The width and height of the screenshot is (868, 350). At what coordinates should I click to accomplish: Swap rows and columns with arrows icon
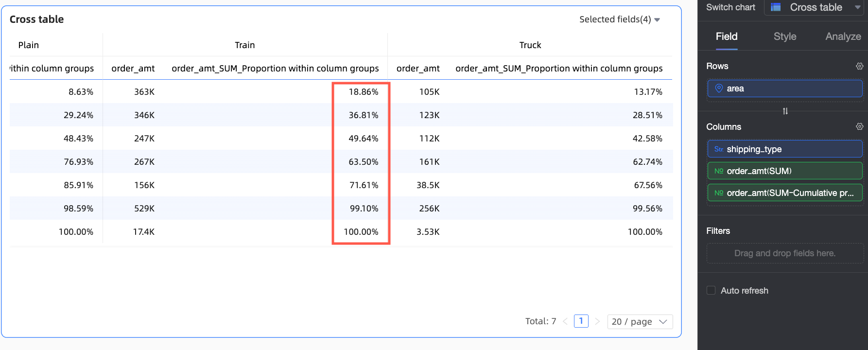point(785,111)
